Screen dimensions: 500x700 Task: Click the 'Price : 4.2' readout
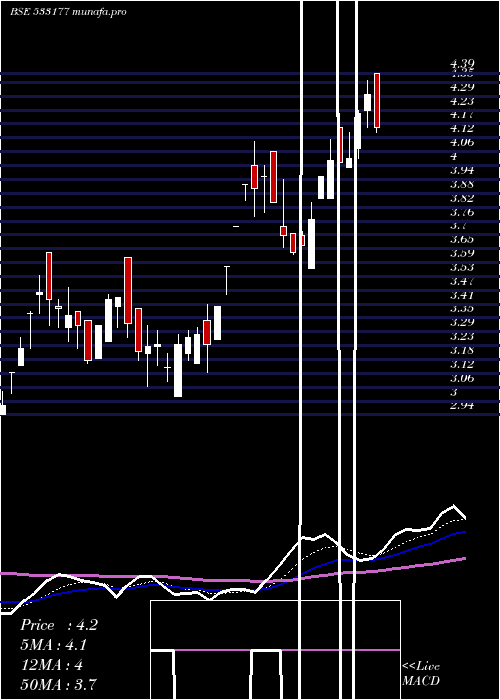(x=59, y=625)
